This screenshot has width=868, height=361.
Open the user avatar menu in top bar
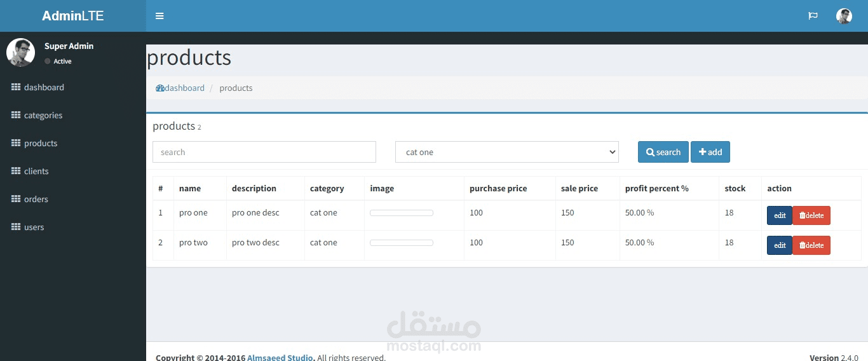[x=844, y=16]
